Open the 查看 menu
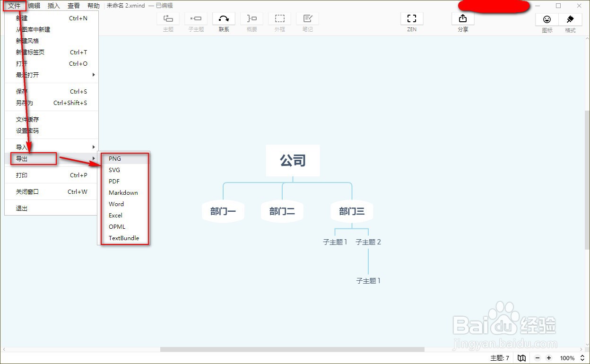Screen dimensions: 590x364 click(x=73, y=6)
